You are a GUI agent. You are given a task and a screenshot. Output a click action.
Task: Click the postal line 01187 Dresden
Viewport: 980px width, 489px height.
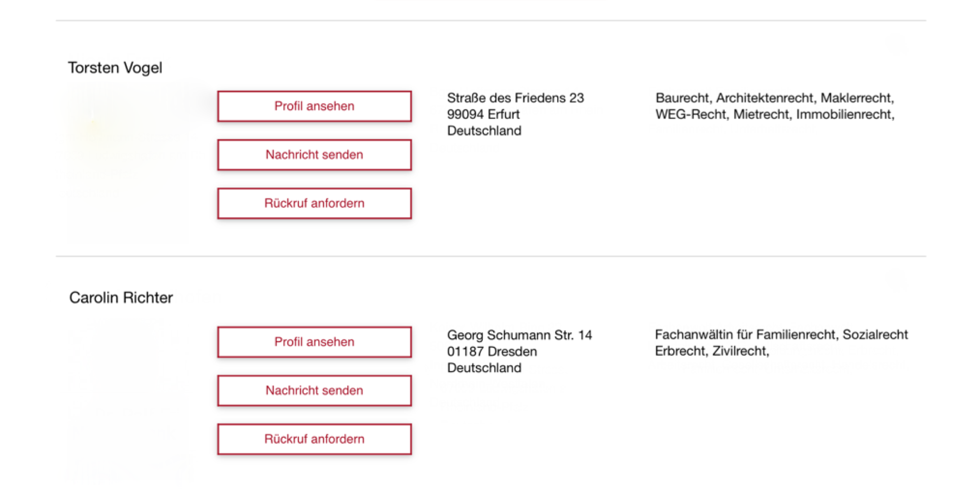point(492,352)
